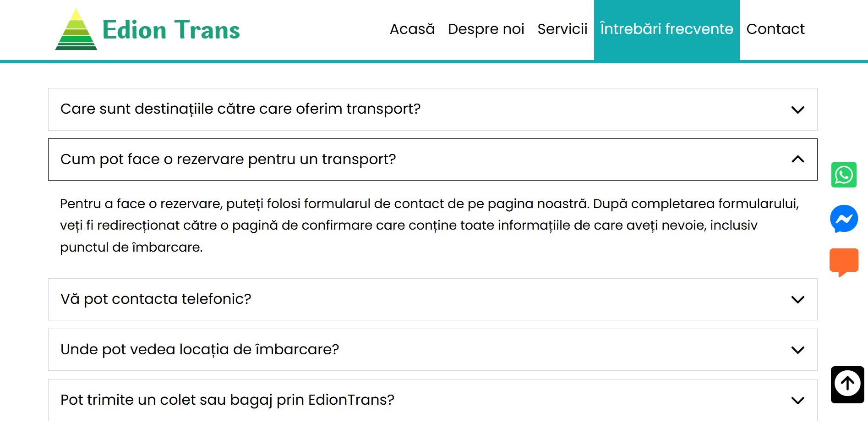
Task: Open the Despre noi page
Action: [x=486, y=29]
